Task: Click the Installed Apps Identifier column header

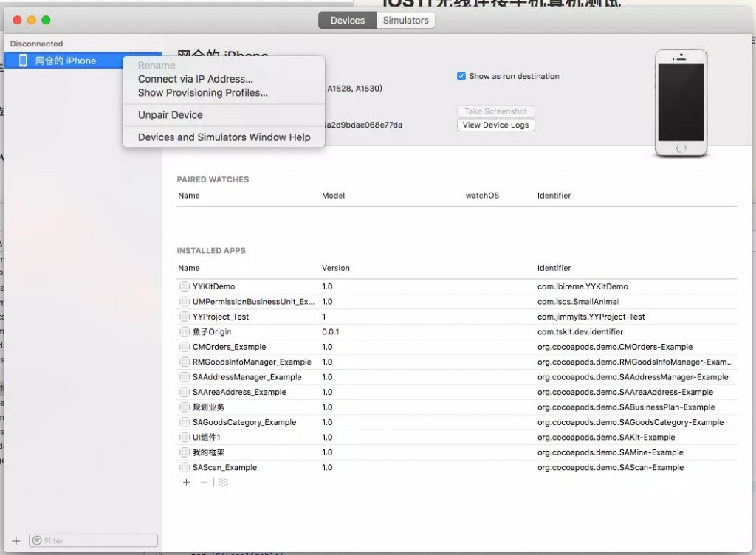Action: [x=554, y=268]
